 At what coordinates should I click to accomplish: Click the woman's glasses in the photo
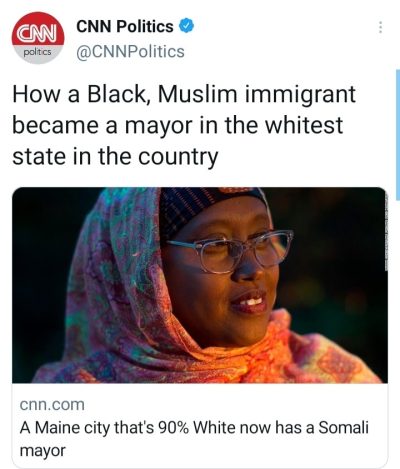click(230, 250)
